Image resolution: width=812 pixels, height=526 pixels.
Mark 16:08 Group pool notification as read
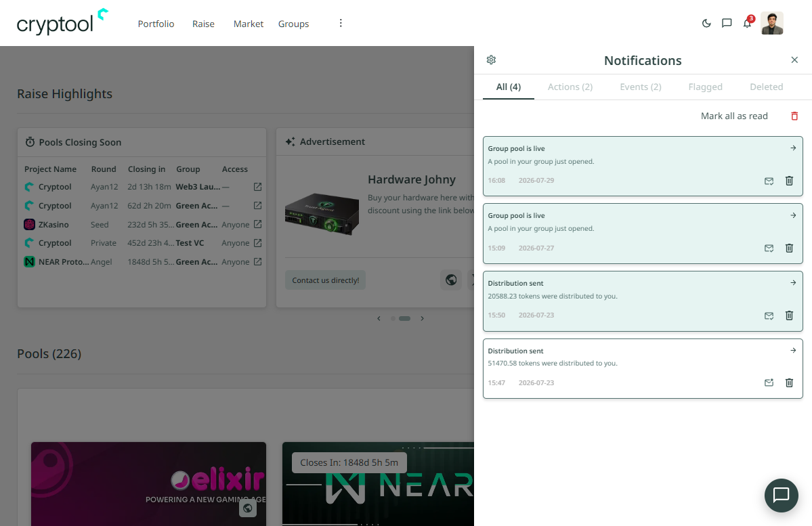(769, 181)
